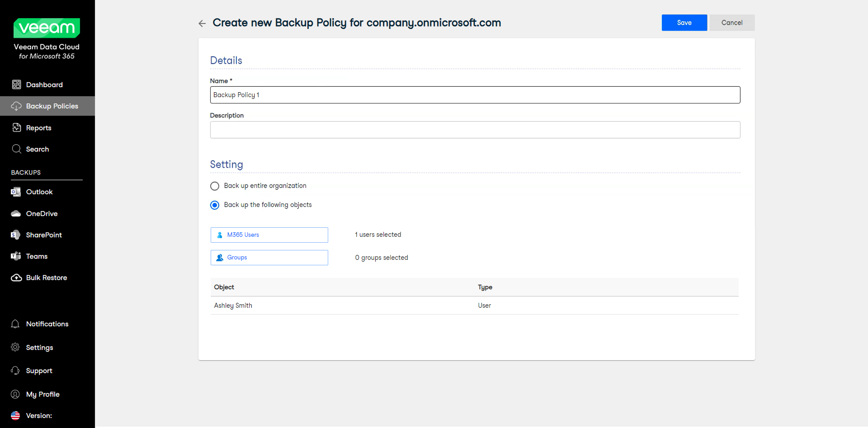
Task: Select Back up the following objects option
Action: (215, 205)
